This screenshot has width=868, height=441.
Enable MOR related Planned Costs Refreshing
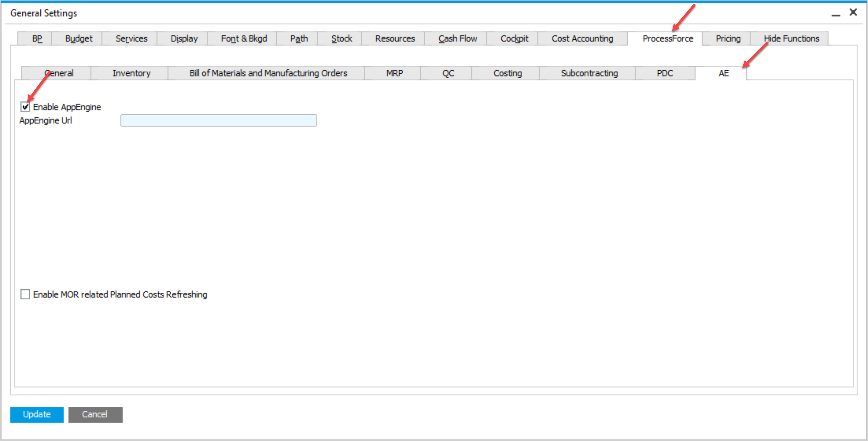26,294
